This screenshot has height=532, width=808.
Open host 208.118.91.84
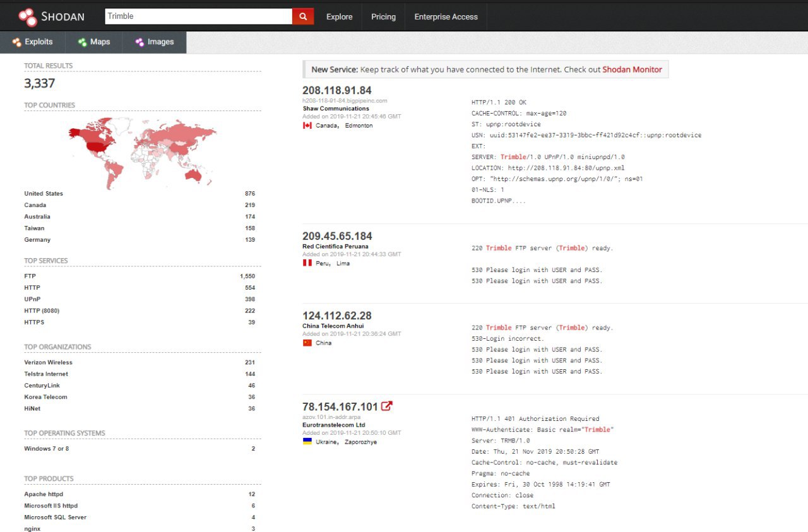pyautogui.click(x=337, y=90)
